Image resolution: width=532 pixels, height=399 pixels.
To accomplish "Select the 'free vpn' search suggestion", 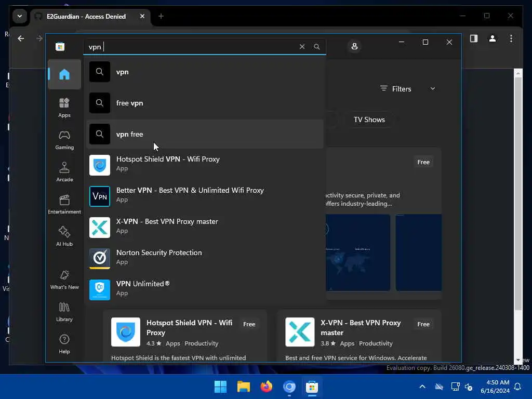I will click(205, 103).
